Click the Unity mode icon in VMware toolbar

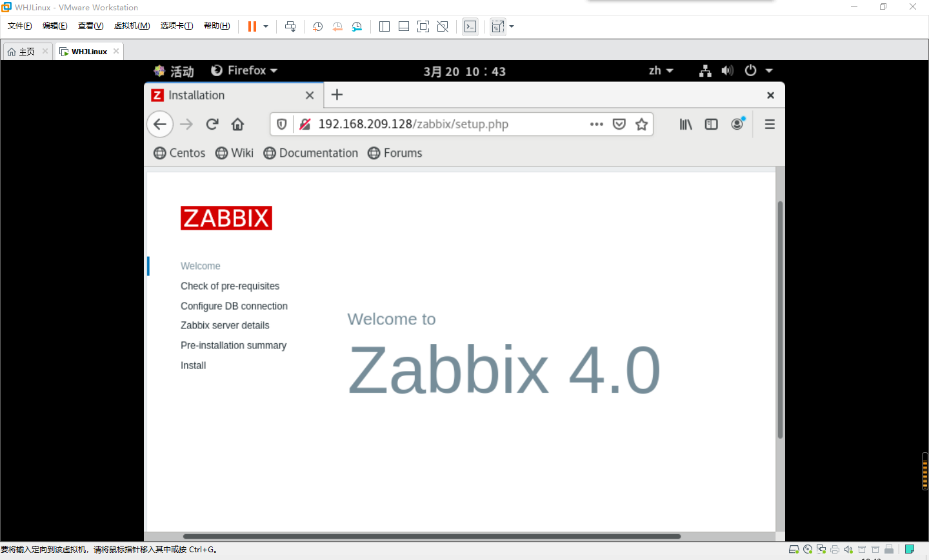[x=442, y=26]
